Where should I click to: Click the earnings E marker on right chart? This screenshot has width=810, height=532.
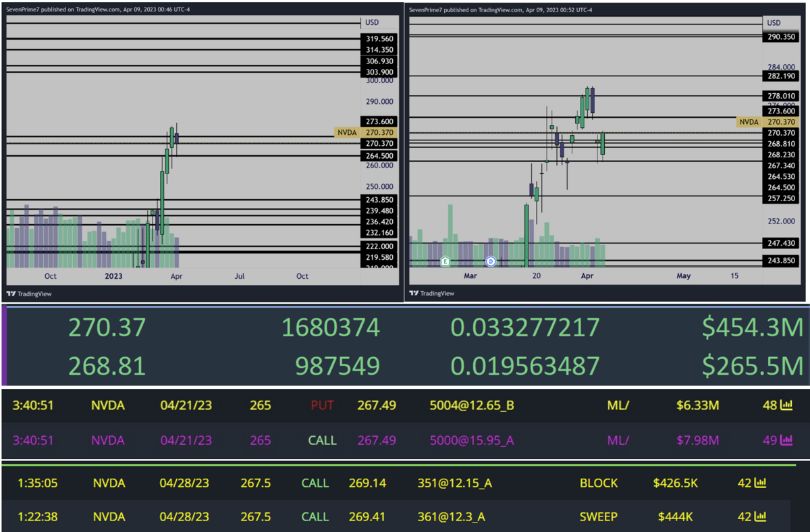(x=445, y=261)
